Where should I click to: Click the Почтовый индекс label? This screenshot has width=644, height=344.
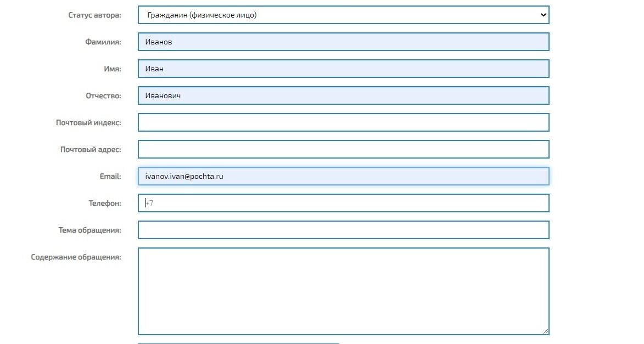point(89,123)
